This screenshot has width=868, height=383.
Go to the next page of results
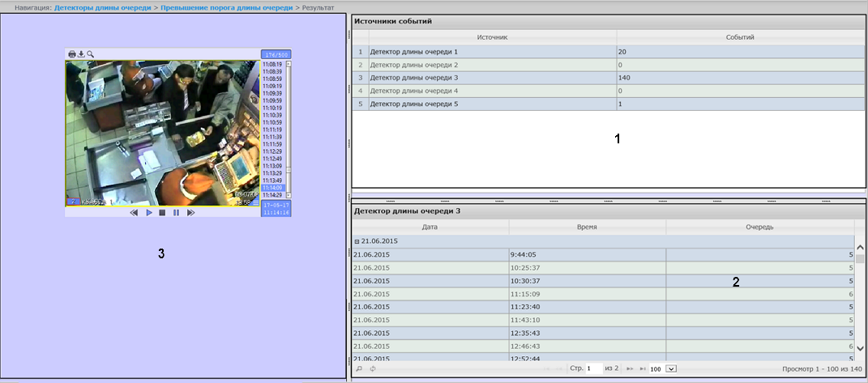(630, 368)
